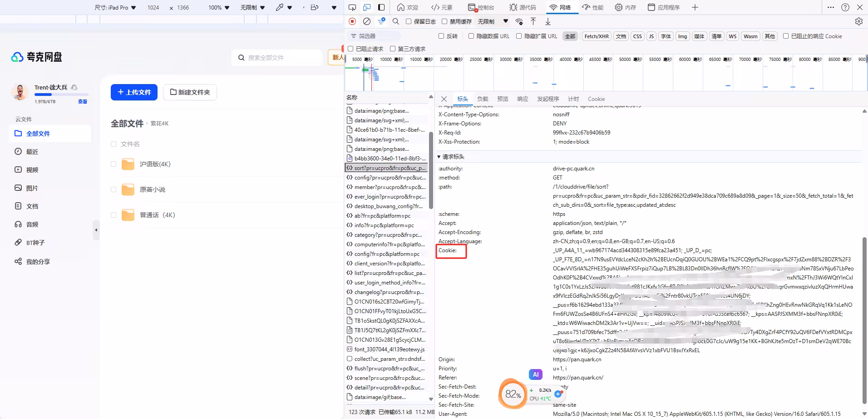Screen dimensions: 868x419
Task: Click the storage usage progress bar
Action: 61,95
